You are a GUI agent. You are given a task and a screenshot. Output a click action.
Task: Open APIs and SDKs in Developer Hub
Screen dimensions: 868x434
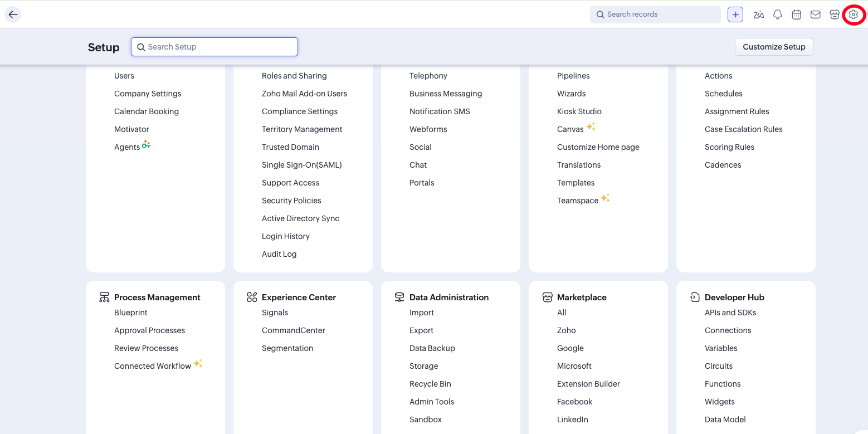(x=730, y=313)
